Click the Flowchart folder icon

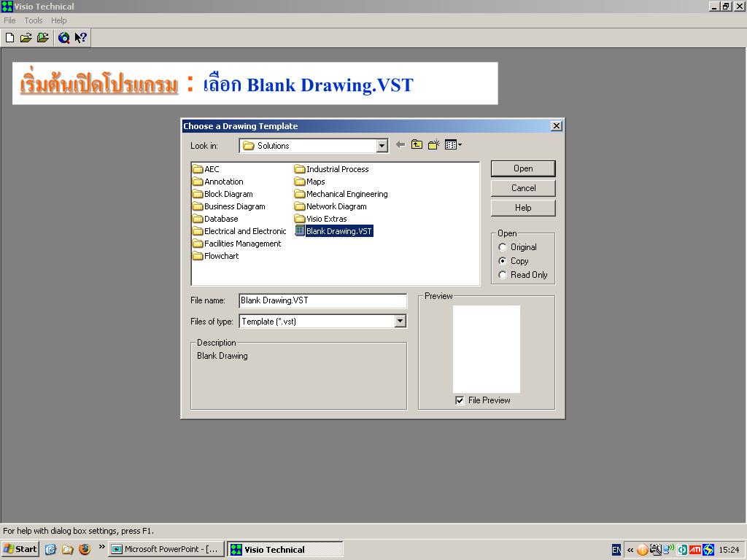[x=198, y=256]
